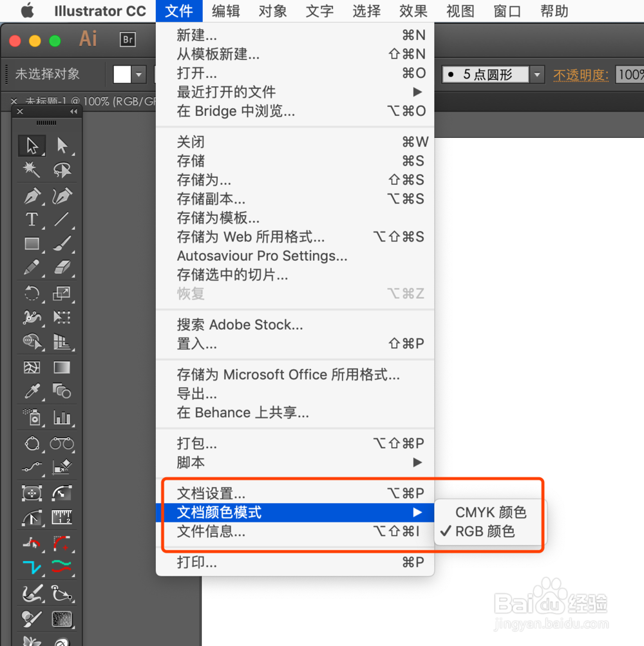644x646 pixels.
Task: Open the Apple menu
Action: click(x=27, y=11)
